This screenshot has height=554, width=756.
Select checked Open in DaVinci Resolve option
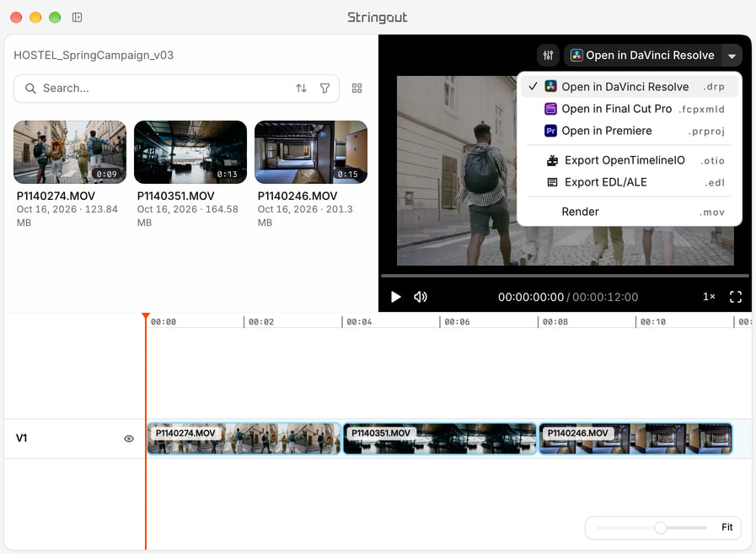click(x=630, y=87)
